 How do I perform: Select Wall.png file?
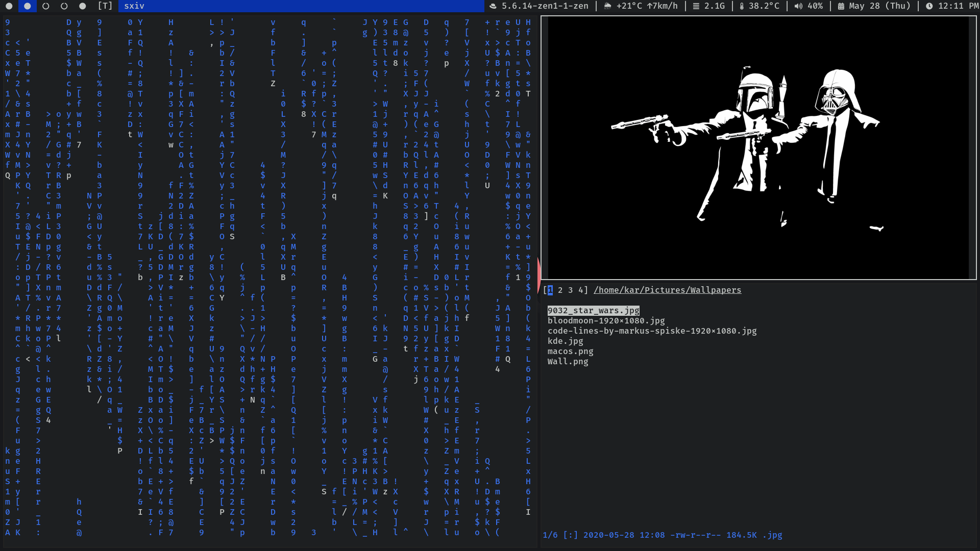pos(568,362)
